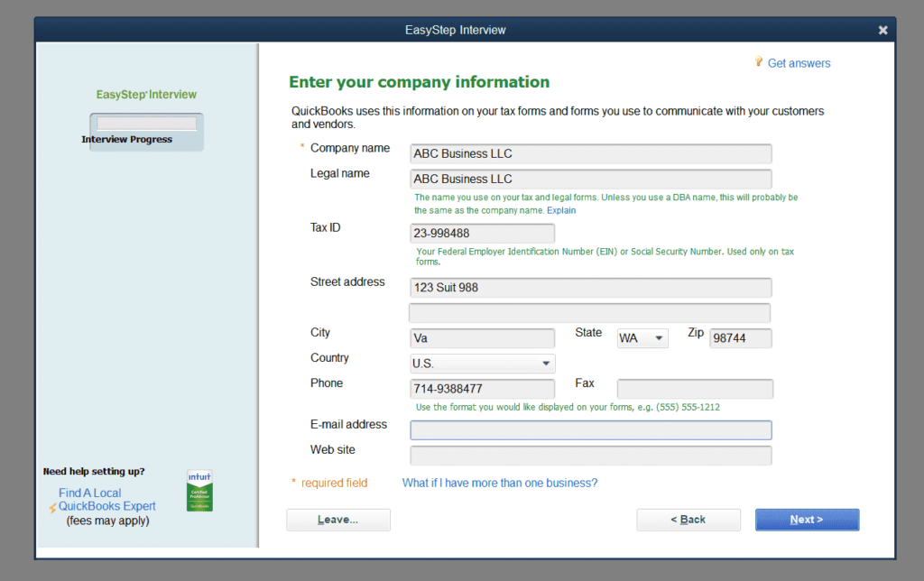This screenshot has height=581, width=924.
Task: Click the Leave... button
Action: (x=338, y=520)
